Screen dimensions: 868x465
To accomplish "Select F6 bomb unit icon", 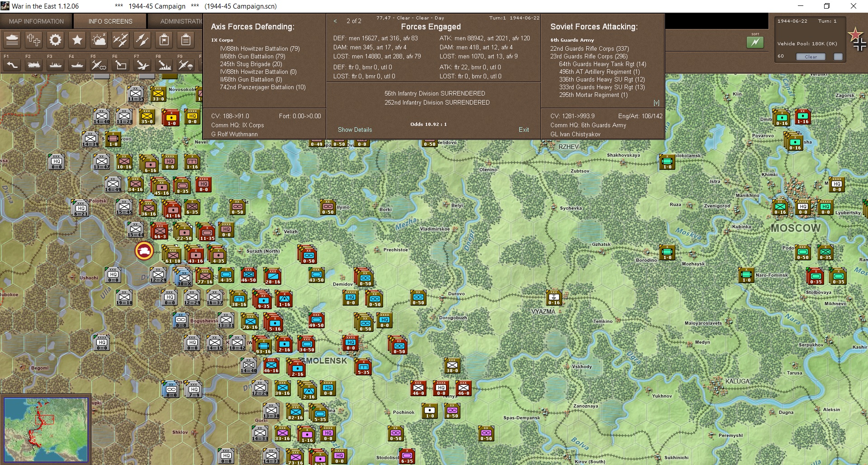I will coord(121,65).
